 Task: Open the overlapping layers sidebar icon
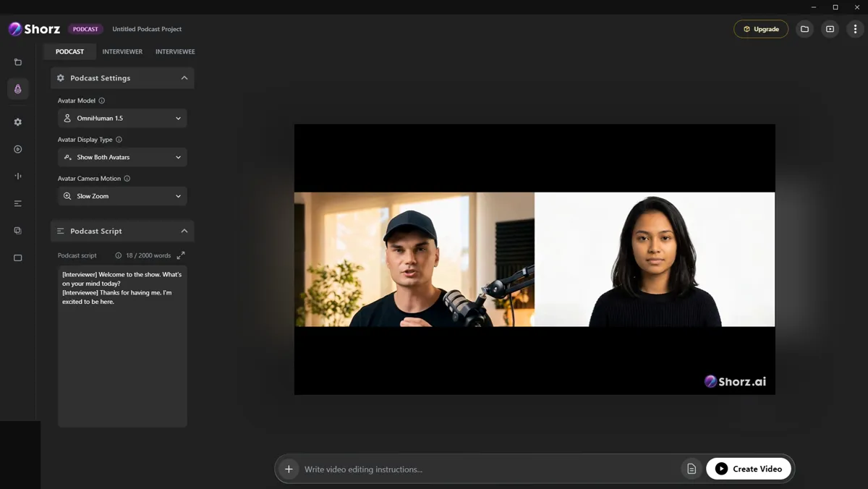(18, 231)
